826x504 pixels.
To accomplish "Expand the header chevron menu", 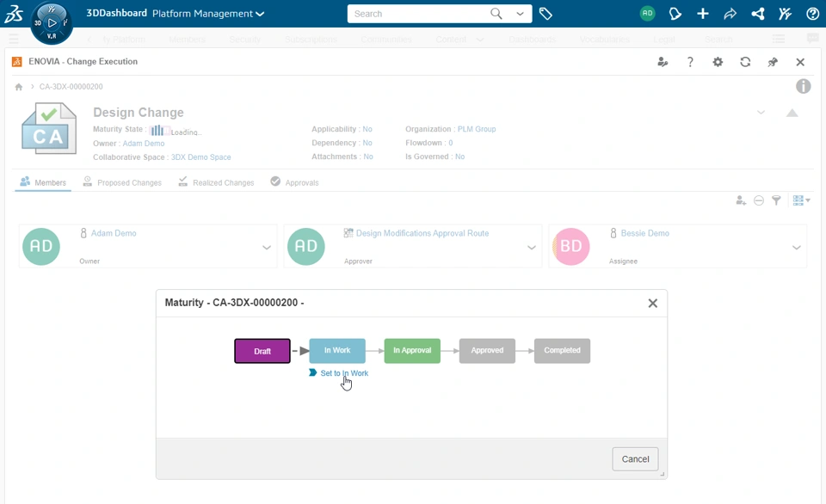I will (761, 112).
